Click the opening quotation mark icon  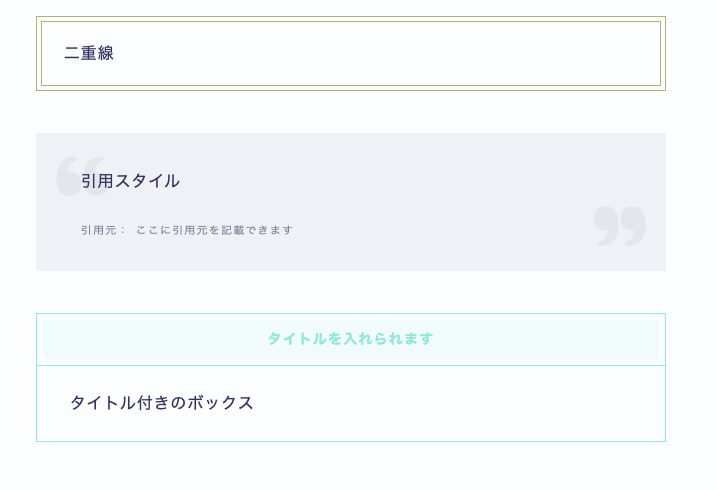(x=81, y=176)
